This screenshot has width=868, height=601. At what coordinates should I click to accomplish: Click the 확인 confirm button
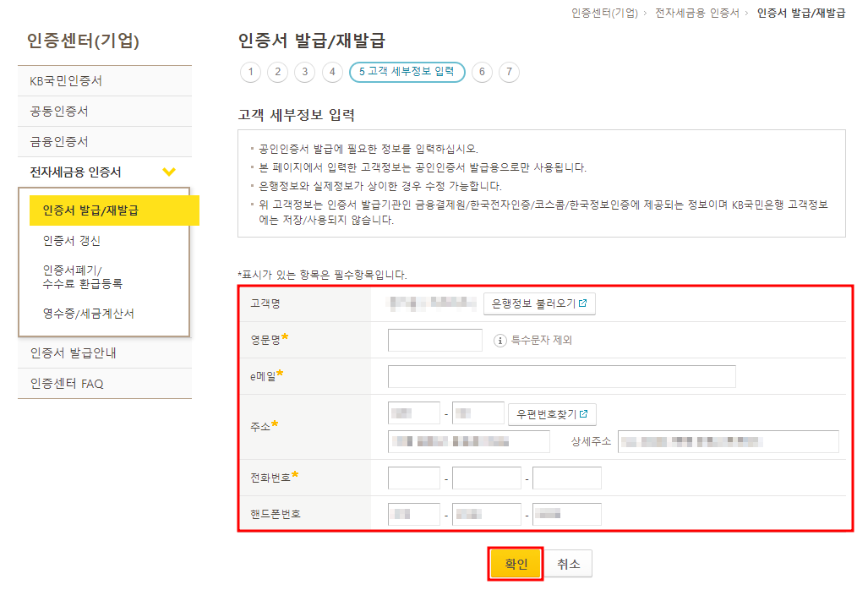(x=516, y=563)
